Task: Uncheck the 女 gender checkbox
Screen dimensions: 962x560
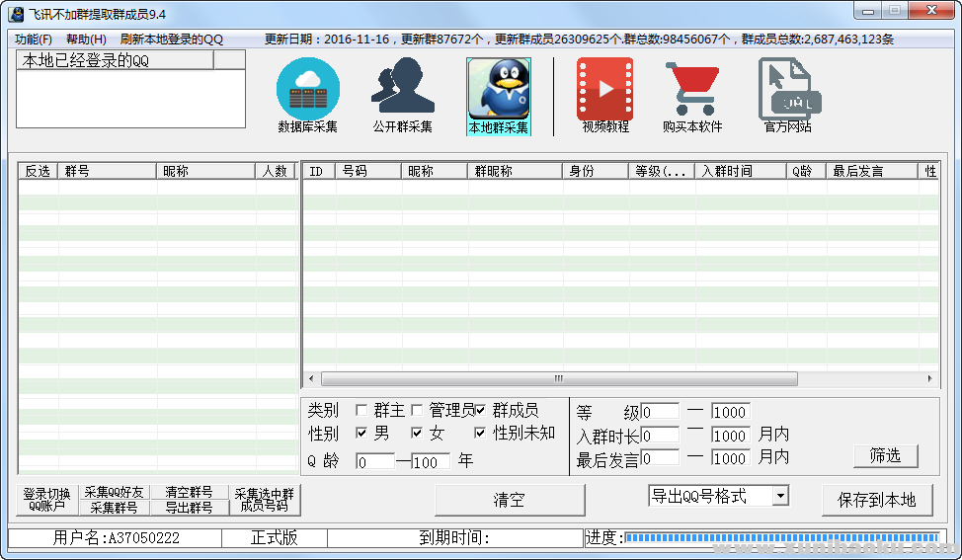Action: 417,433
